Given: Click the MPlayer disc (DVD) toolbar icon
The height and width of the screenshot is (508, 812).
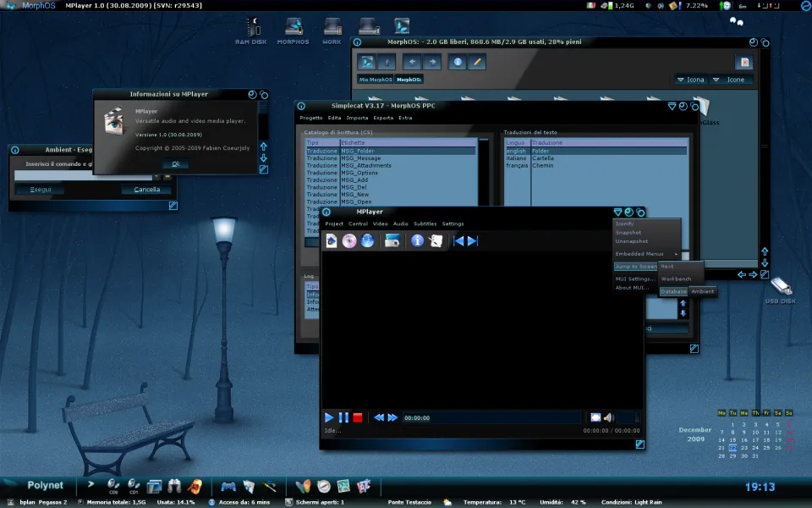Looking at the screenshot, I should pos(349,241).
